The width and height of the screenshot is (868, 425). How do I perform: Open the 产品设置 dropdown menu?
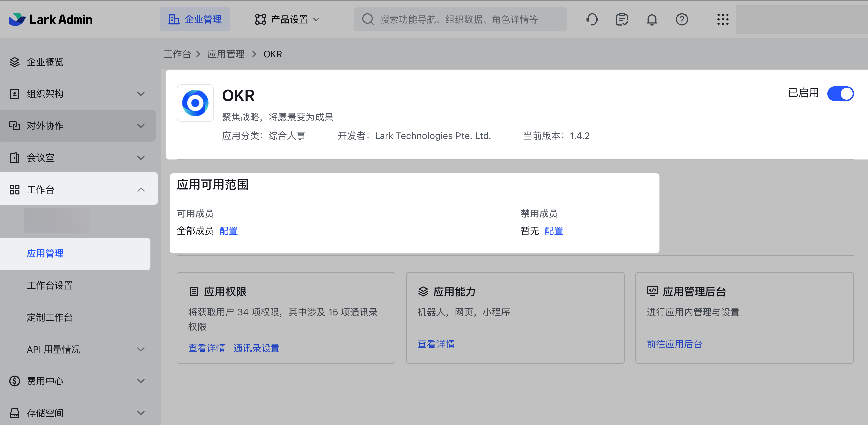click(287, 19)
